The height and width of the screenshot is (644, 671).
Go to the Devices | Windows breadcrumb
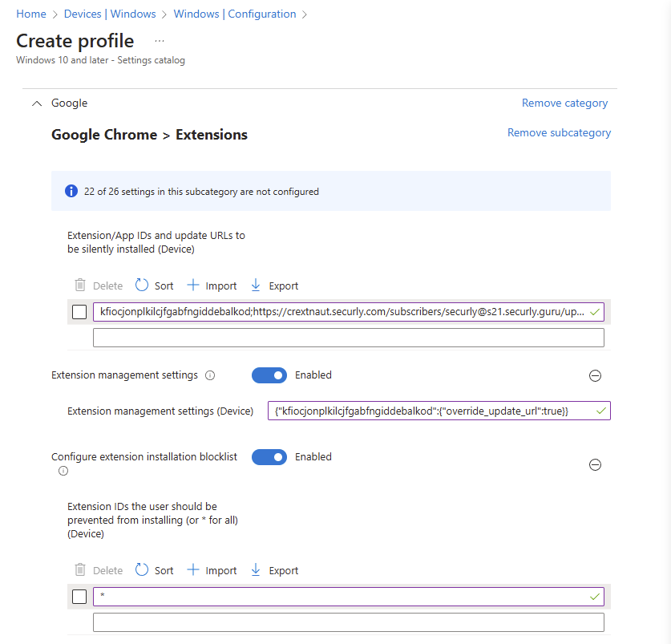pyautogui.click(x=110, y=14)
